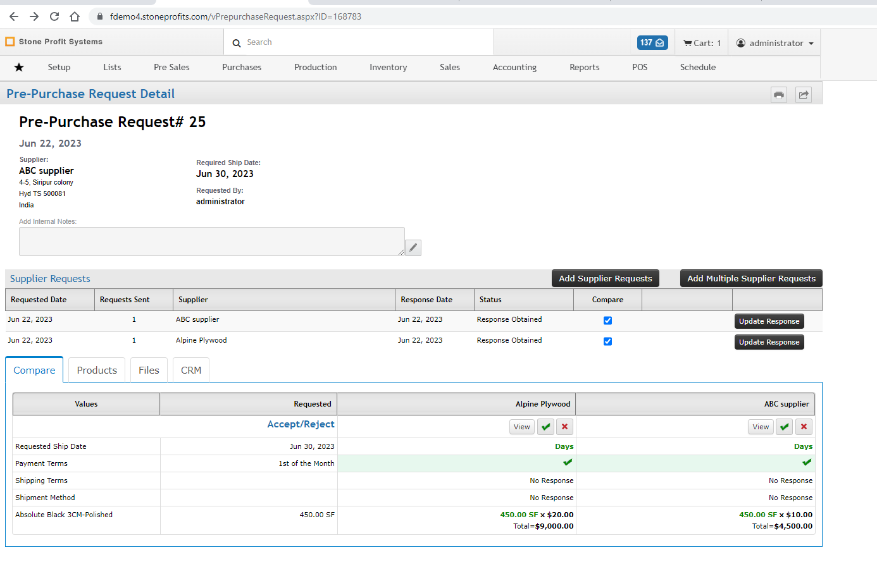Open the Production menu
Screen dimensions: 877x588
click(315, 67)
